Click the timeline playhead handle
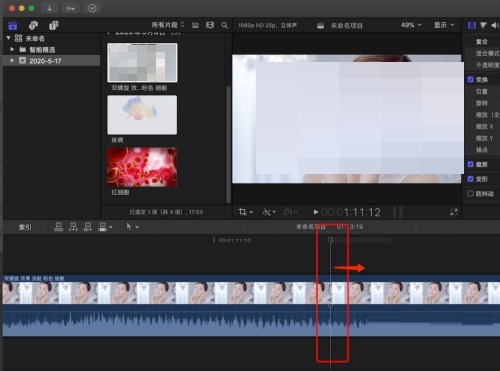This screenshot has width=500, height=371. pyautogui.click(x=330, y=240)
